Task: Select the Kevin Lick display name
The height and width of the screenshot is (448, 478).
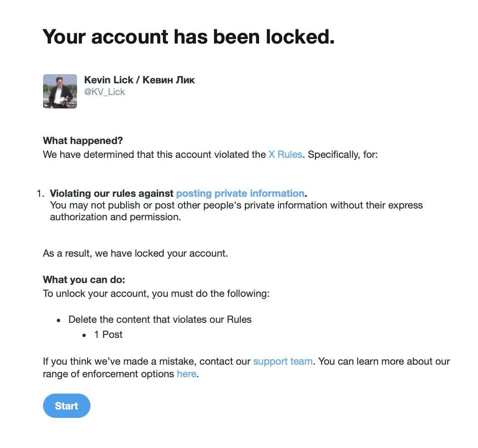Action: 139,80
